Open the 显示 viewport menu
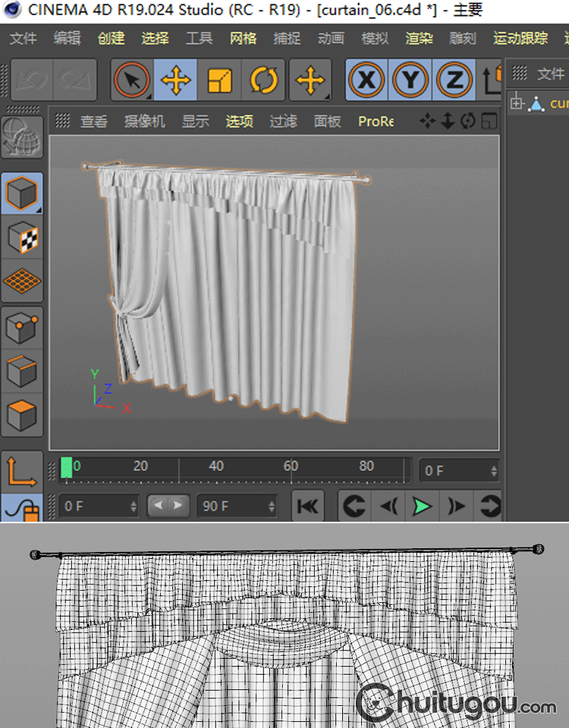The width and height of the screenshot is (569, 728). click(195, 121)
